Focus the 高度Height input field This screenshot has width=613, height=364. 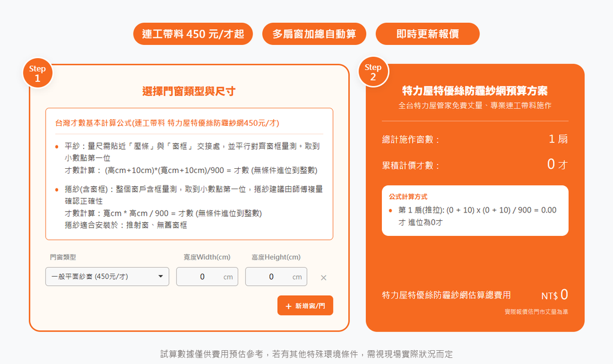pyautogui.click(x=276, y=277)
